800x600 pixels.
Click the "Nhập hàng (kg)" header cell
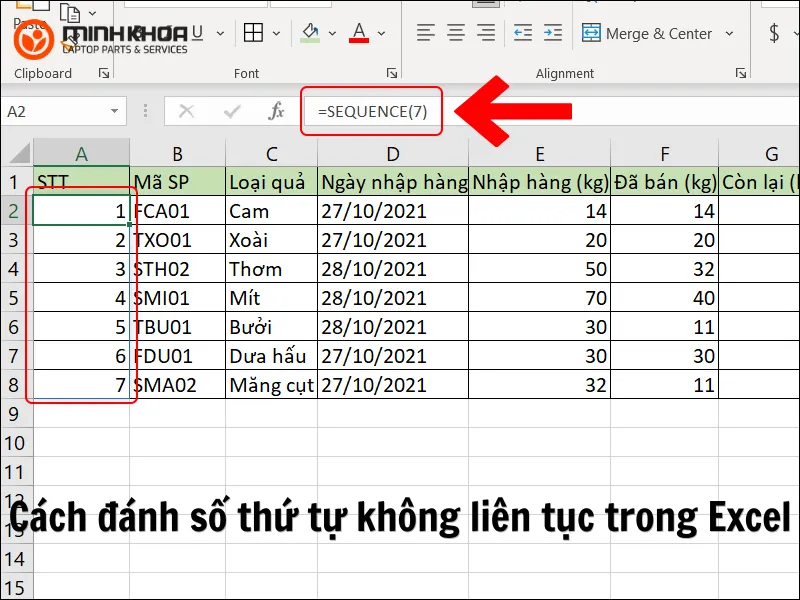pos(540,182)
